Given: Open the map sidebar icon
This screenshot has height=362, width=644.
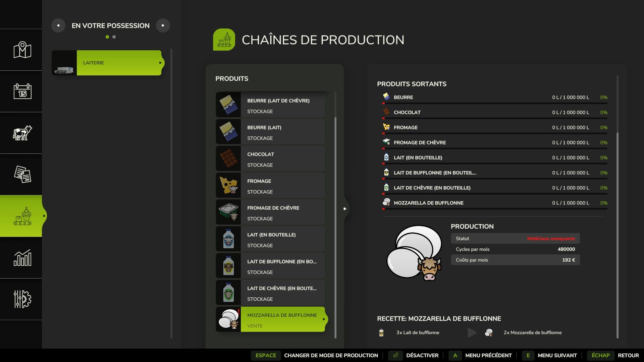Looking at the screenshot, I should coord(22,50).
